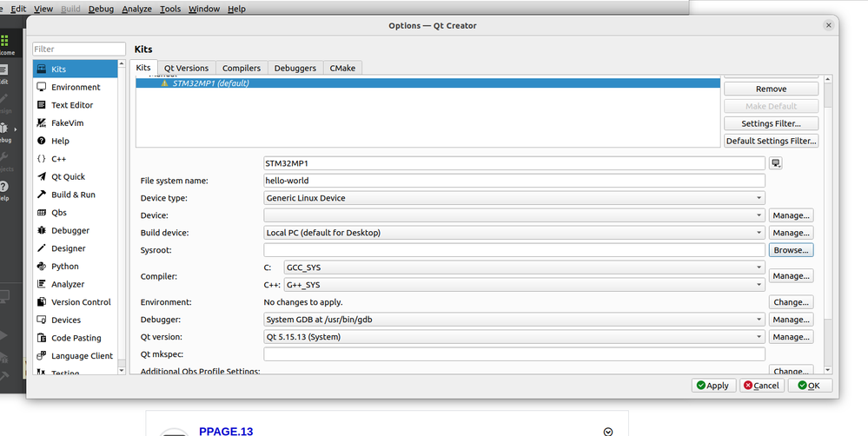Open Analyzer options category
868x436 pixels.
pyautogui.click(x=76, y=284)
